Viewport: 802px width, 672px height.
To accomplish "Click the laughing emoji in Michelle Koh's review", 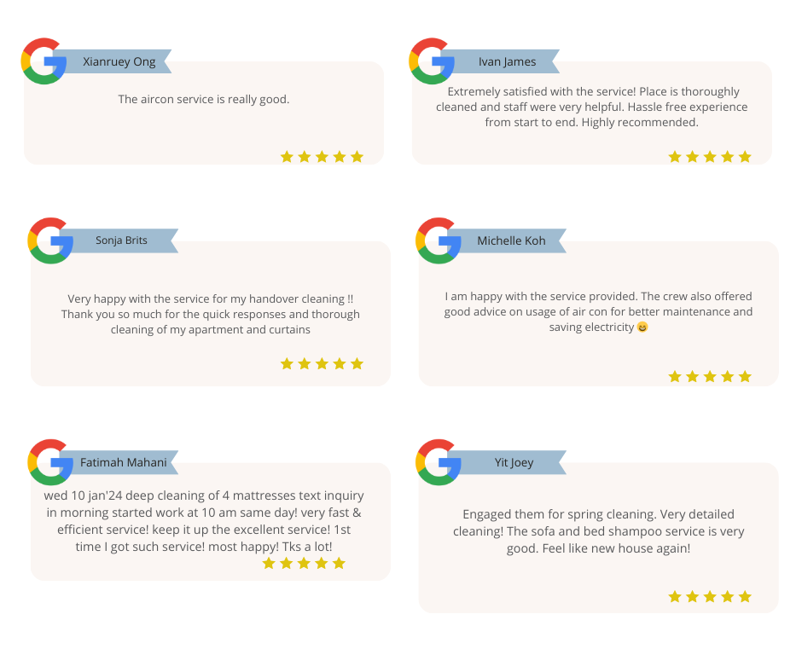I will pos(642,327).
